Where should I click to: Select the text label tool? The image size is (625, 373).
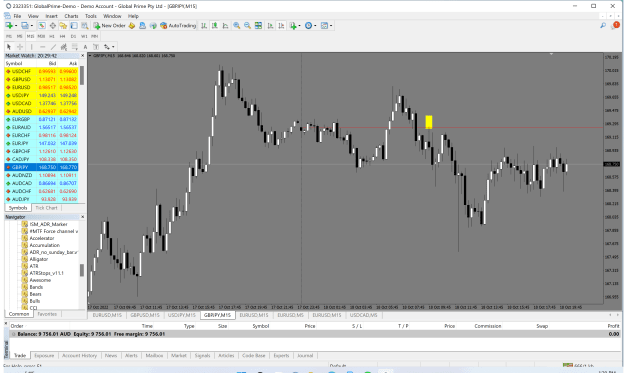pyautogui.click(x=96, y=47)
